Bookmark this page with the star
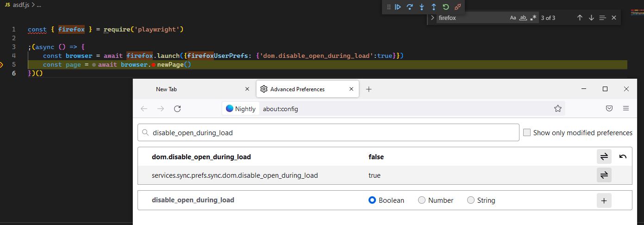Screen dimensions: 644x225 tap(557, 109)
